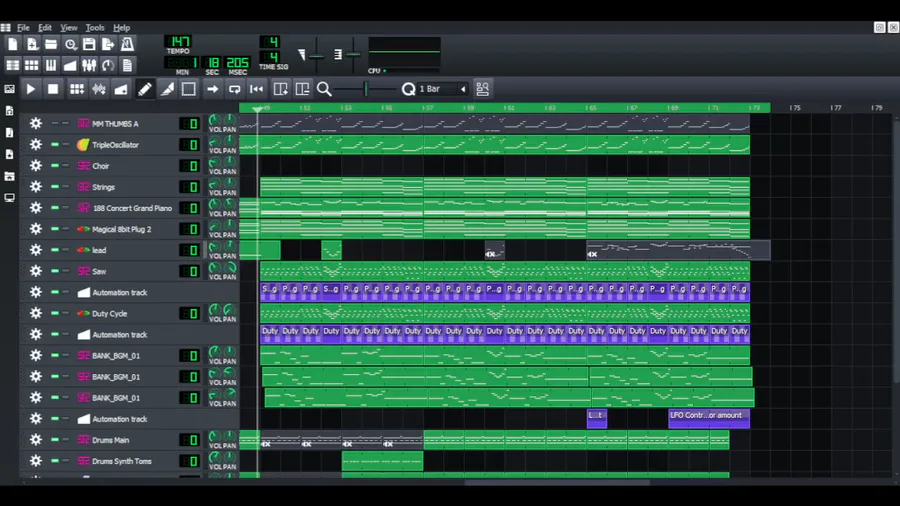Image resolution: width=900 pixels, height=506 pixels.
Task: Toggle loop points button
Action: (x=234, y=89)
